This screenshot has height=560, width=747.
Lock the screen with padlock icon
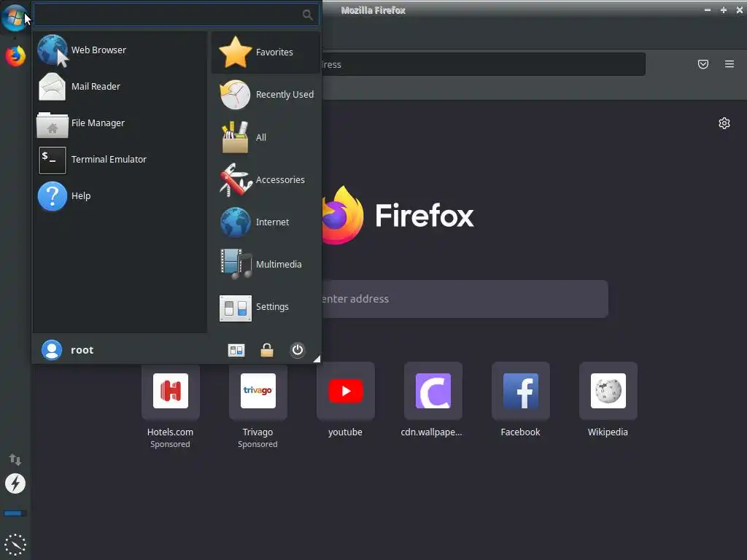[267, 351]
